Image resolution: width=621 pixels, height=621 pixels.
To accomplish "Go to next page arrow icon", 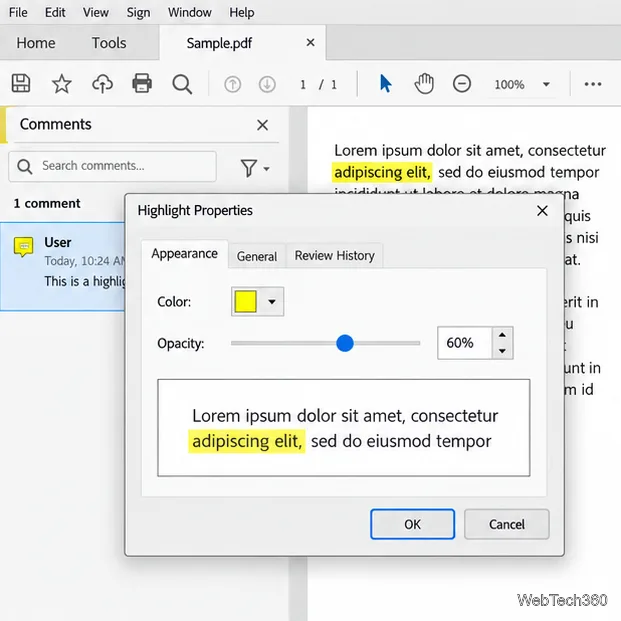I will pyautogui.click(x=267, y=84).
